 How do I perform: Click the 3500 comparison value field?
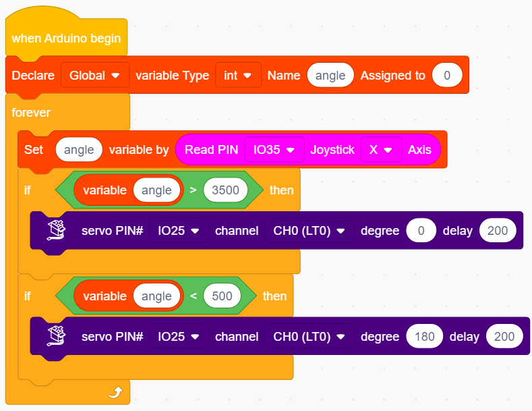click(225, 190)
